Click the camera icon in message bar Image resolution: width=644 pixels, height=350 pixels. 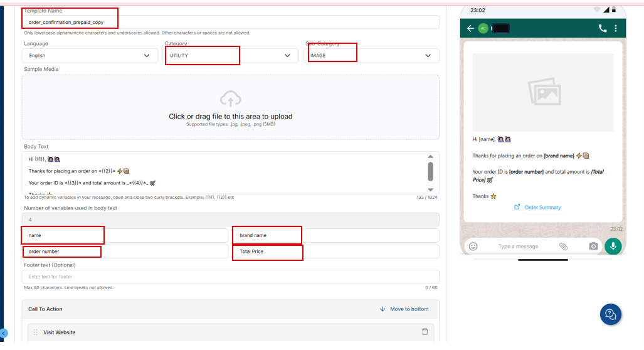click(593, 246)
